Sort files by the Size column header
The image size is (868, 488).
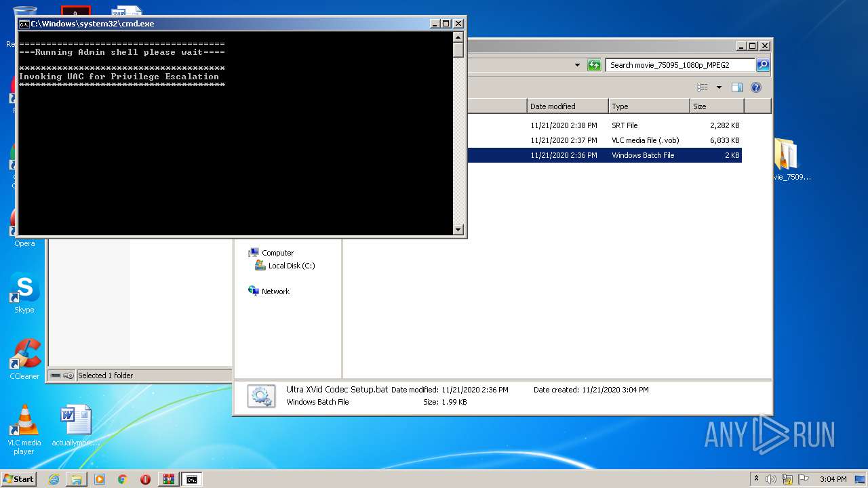(717, 106)
